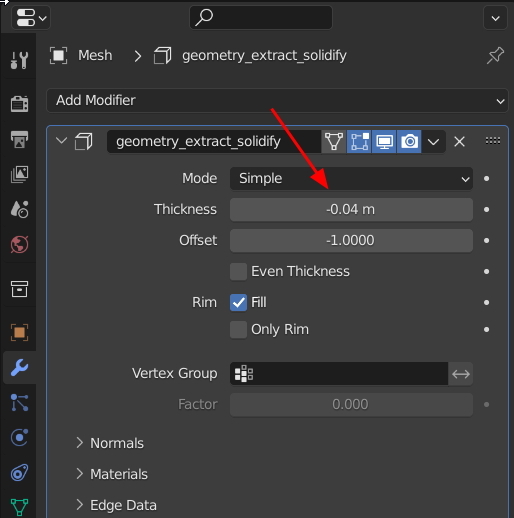
Task: Click geometry_extract_solidify breadcrumb text
Action: 264,55
